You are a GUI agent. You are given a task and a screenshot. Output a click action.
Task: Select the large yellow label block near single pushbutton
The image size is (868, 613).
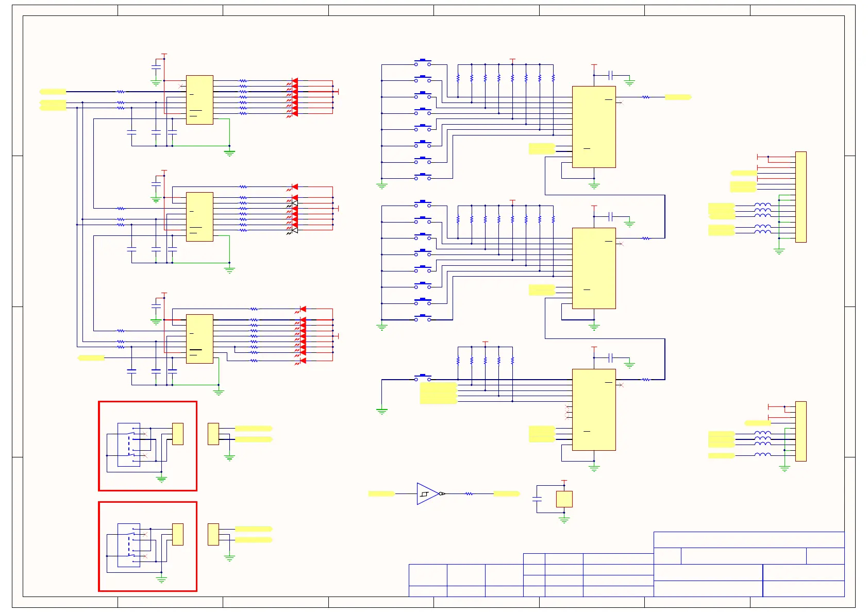pos(439,393)
